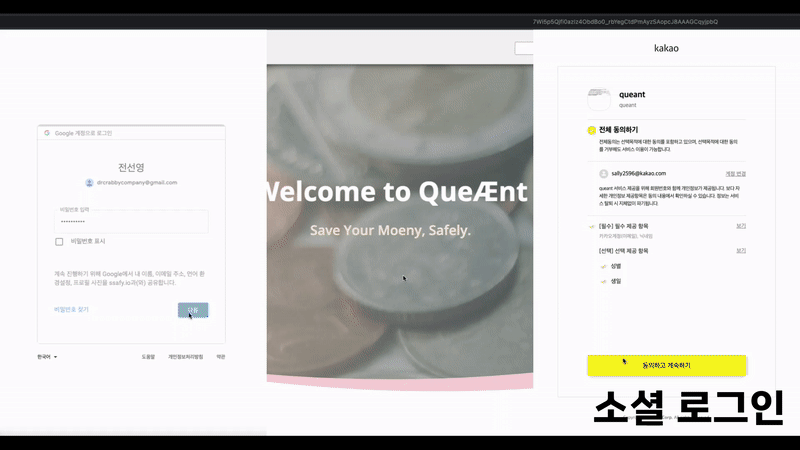Open the 한국어 language dropdown
Viewport: 800px width, 450px height.
point(47,357)
